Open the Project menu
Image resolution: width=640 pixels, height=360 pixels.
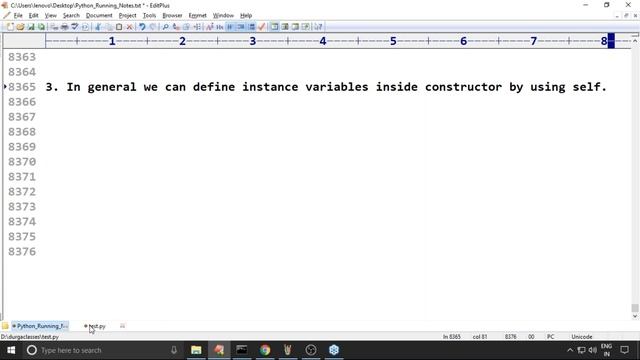(x=127, y=16)
